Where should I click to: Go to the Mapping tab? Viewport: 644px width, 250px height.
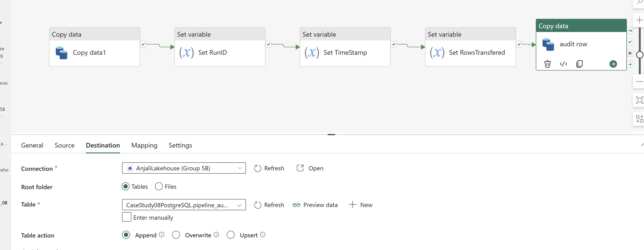tap(144, 145)
